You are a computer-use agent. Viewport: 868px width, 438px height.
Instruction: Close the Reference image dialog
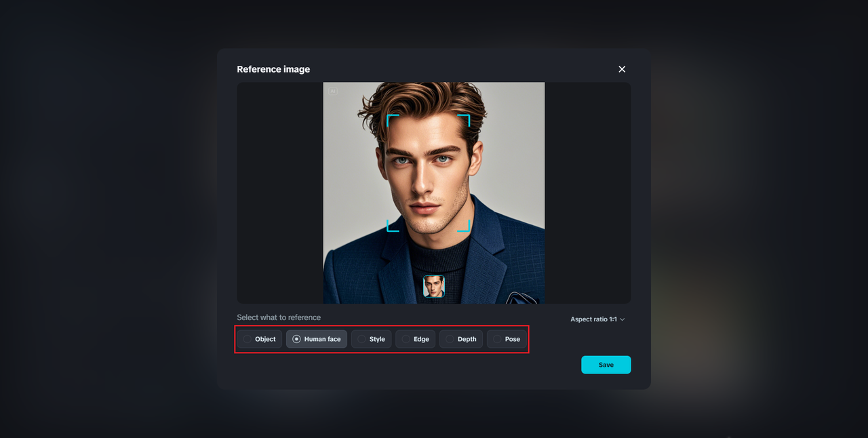[622, 69]
